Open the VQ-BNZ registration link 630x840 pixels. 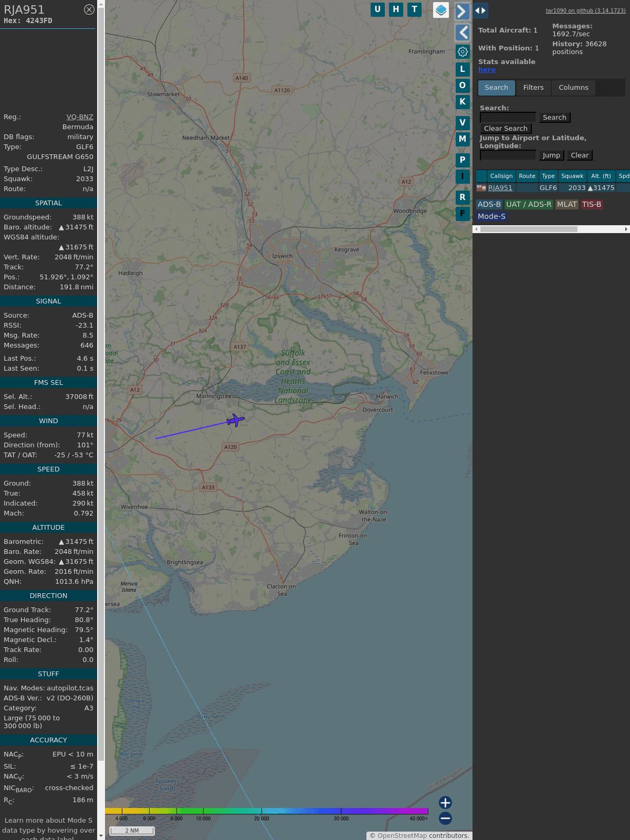(x=80, y=117)
